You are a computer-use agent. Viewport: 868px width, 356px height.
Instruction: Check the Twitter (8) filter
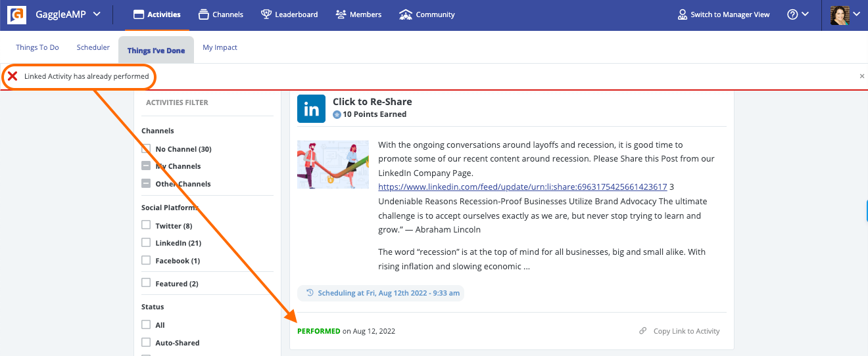(x=146, y=225)
